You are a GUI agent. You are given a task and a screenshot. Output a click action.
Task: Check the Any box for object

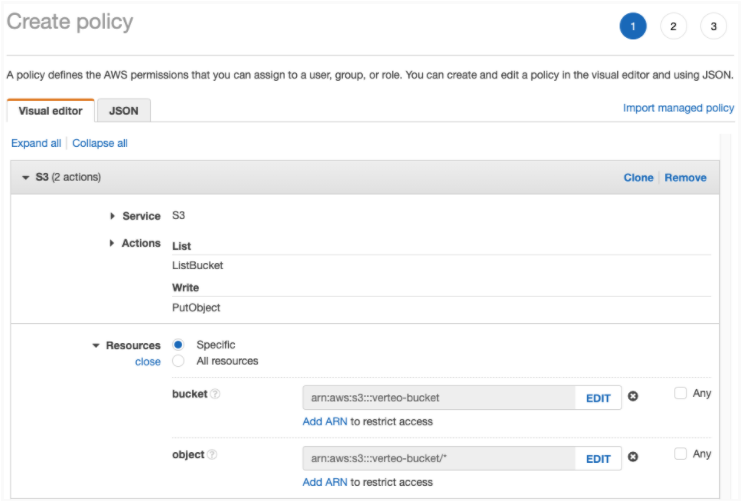(680, 454)
